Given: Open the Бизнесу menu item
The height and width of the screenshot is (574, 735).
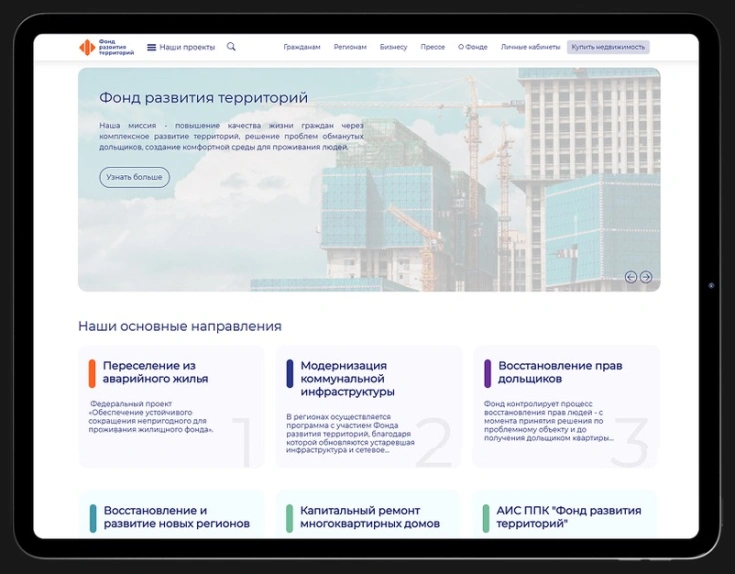Looking at the screenshot, I should [393, 47].
